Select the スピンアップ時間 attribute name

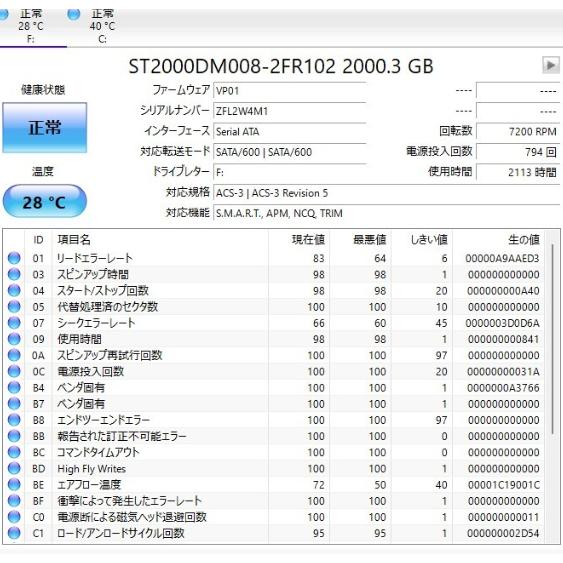pyautogui.click(x=93, y=274)
